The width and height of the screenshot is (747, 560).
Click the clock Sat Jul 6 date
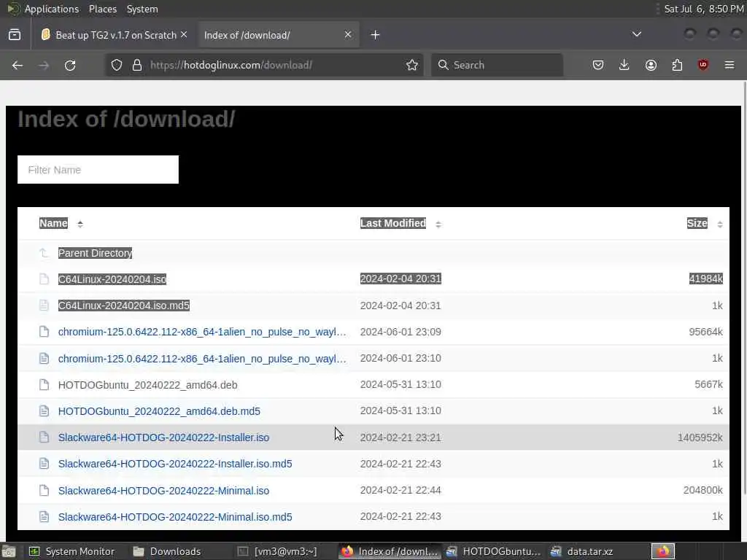tap(704, 9)
